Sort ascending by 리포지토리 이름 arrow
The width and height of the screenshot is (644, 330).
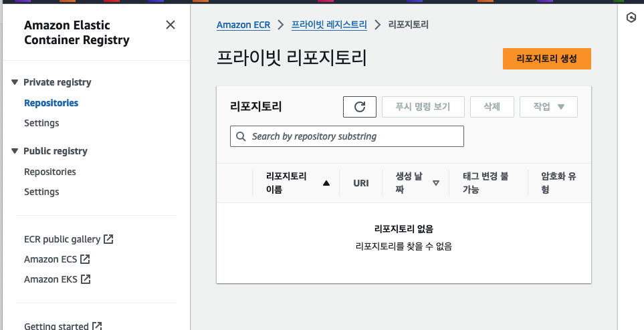(326, 183)
